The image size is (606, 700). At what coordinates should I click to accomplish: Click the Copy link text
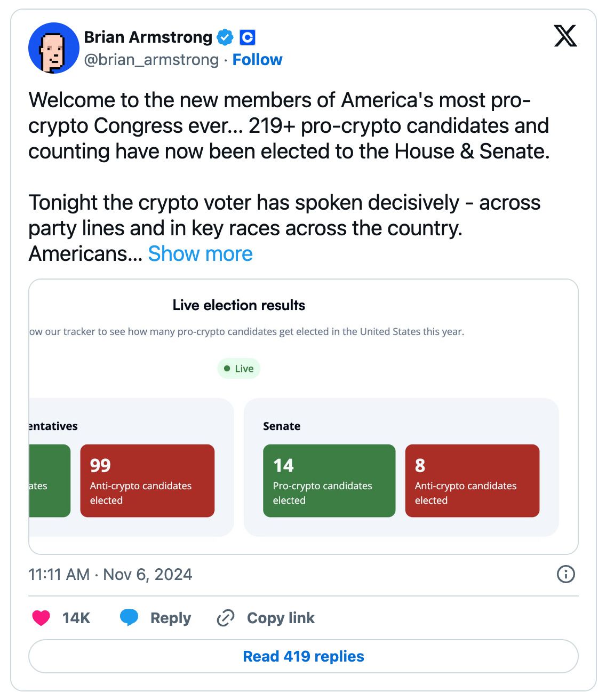pyautogui.click(x=281, y=618)
